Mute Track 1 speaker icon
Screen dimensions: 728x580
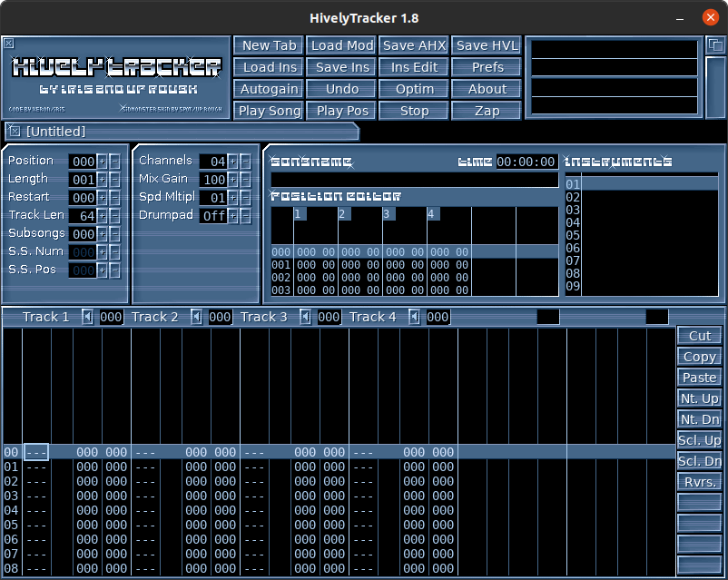click(87, 317)
